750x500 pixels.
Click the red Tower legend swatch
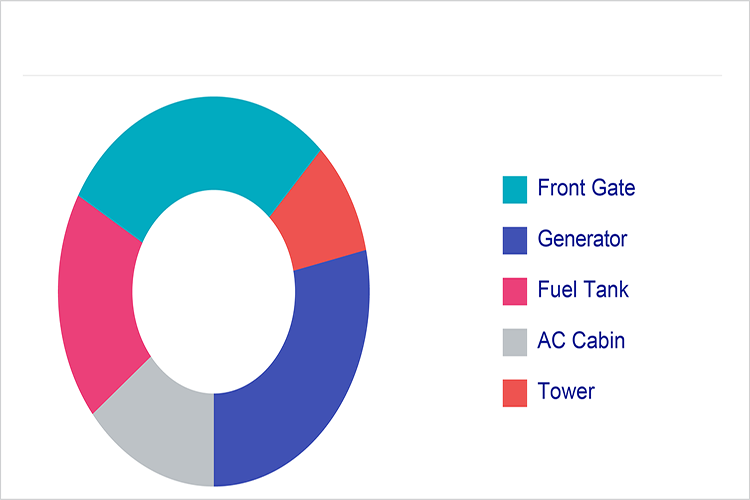[514, 394]
